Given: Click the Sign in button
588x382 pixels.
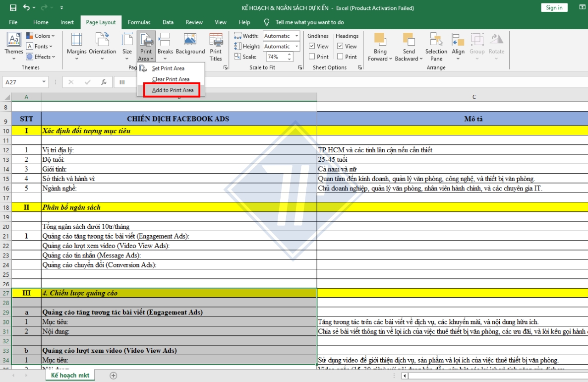Looking at the screenshot, I should click(x=554, y=8).
